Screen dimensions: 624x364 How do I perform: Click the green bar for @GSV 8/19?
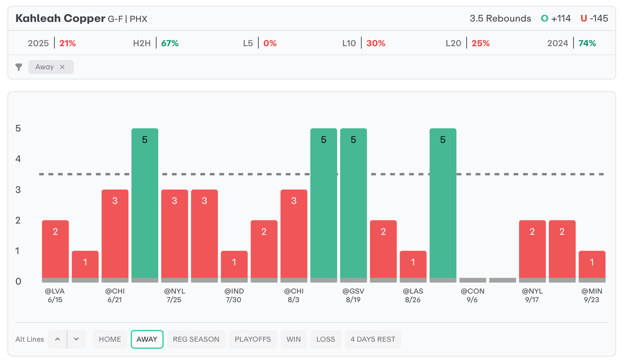pos(353,204)
